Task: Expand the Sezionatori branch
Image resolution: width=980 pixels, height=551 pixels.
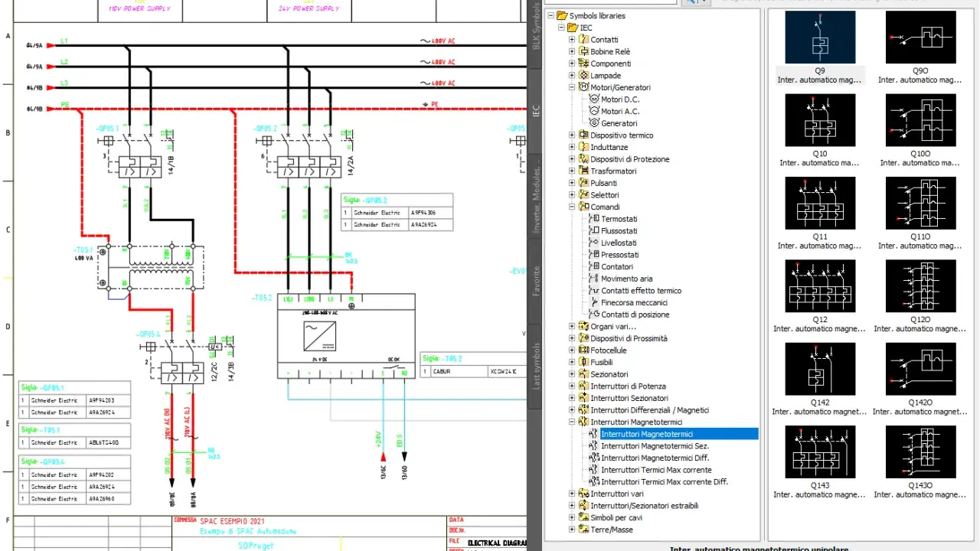Action: (572, 374)
